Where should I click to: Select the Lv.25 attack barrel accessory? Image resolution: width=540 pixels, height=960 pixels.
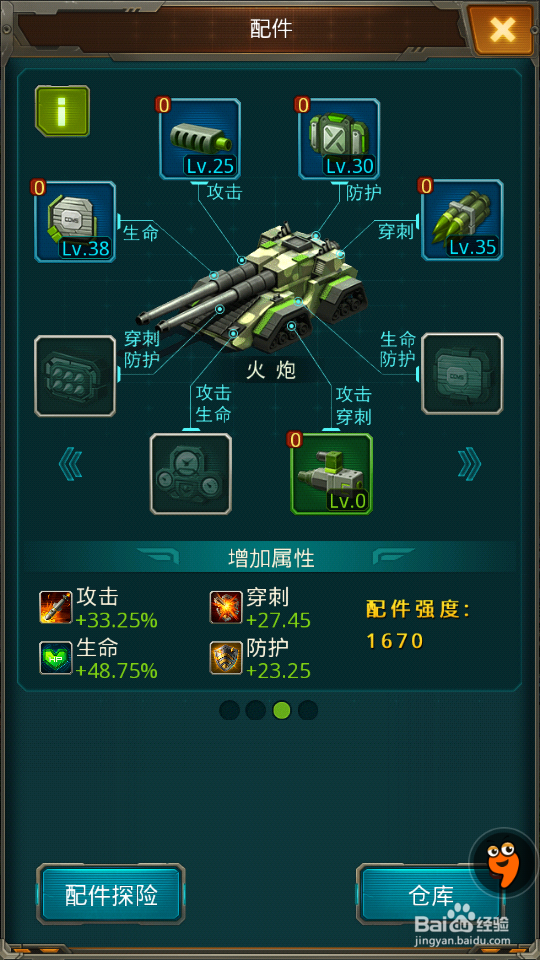pos(200,139)
